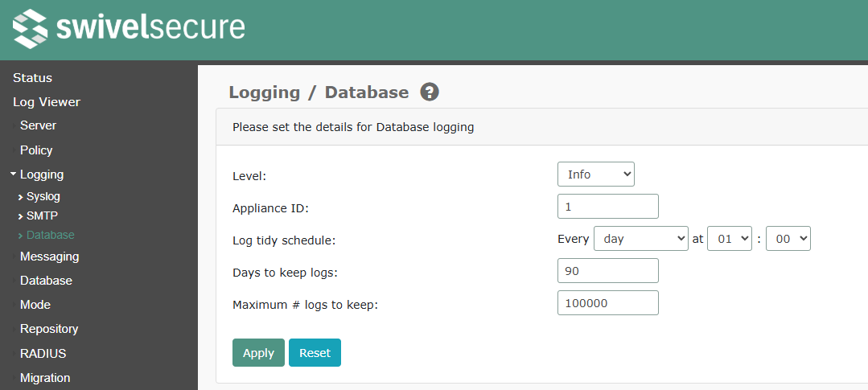Click the 'Maximum # logs to keep:' label
This screenshot has width=868, height=390.
pos(305,305)
